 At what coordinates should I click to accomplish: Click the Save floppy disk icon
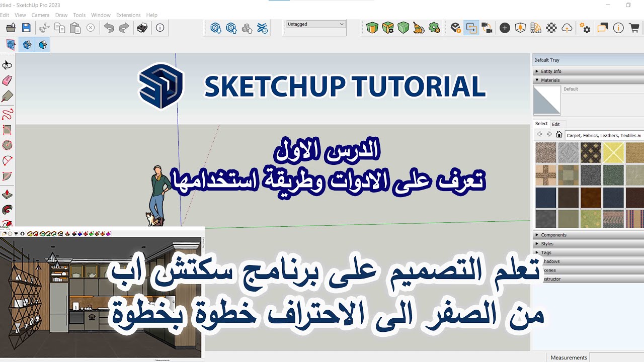click(26, 28)
